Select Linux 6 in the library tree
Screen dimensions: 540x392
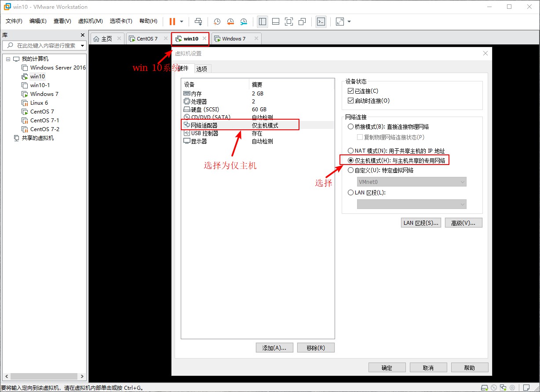coord(39,103)
